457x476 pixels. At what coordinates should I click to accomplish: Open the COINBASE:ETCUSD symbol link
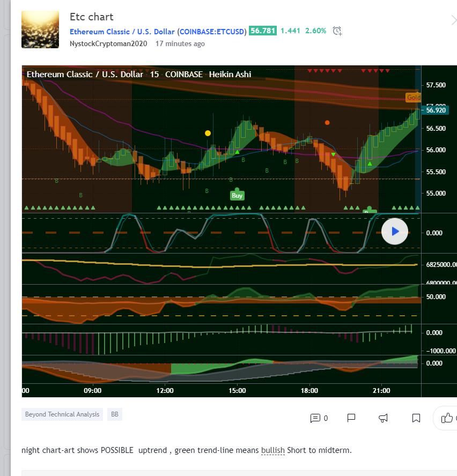(x=212, y=31)
